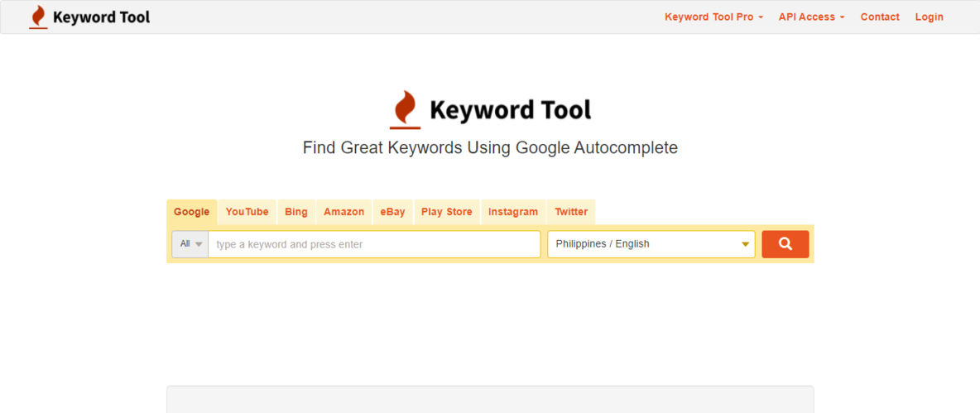The width and height of the screenshot is (980, 413).
Task: Switch to the eBay tab
Action: tap(392, 212)
